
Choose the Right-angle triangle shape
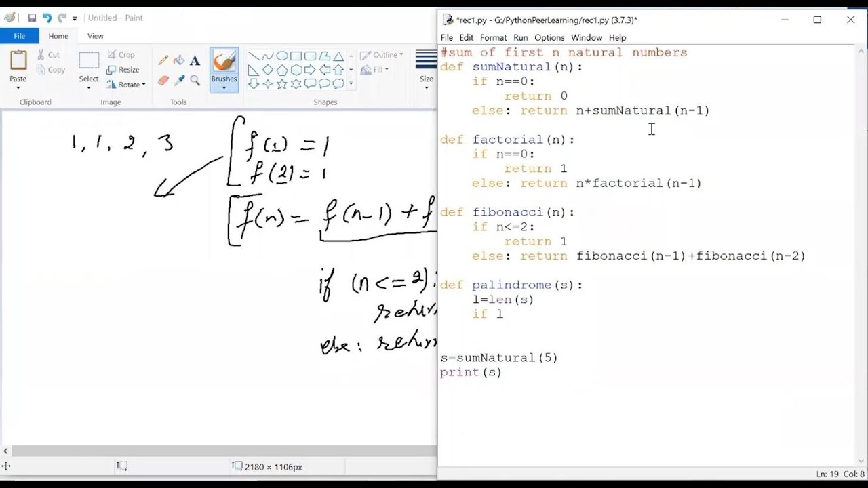pos(254,70)
